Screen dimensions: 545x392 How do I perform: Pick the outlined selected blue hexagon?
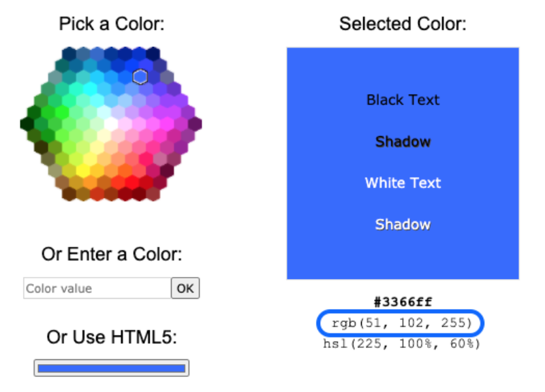(140, 77)
